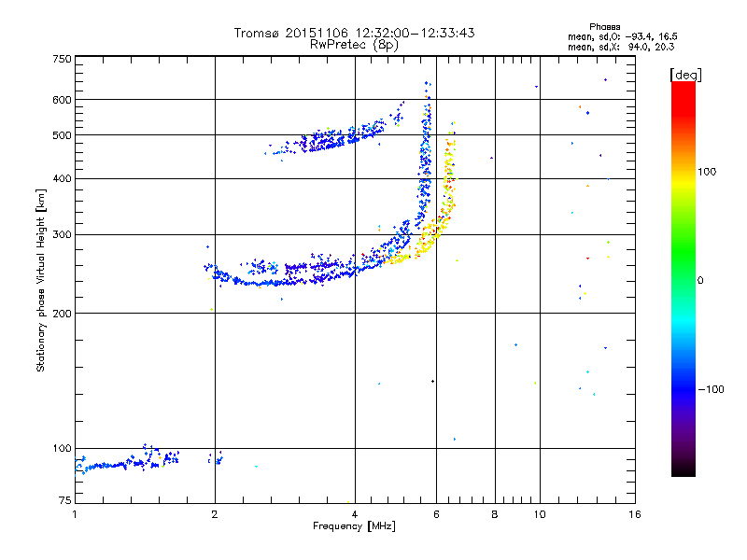Click the 'Stationary phase Virtual Height [km]' y-axis label
Viewport: 747px width, 560px height.
(x=41, y=280)
